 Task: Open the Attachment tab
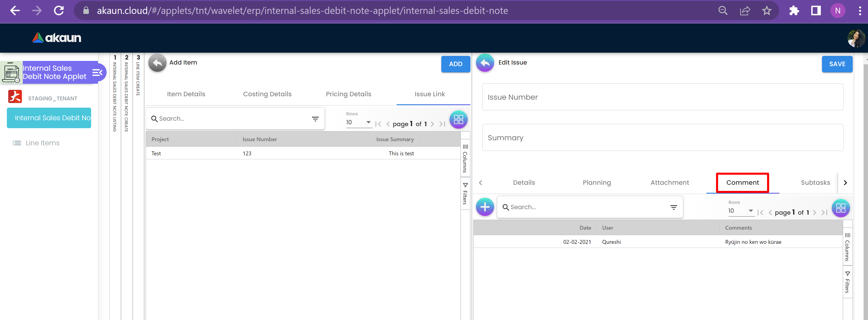click(670, 182)
